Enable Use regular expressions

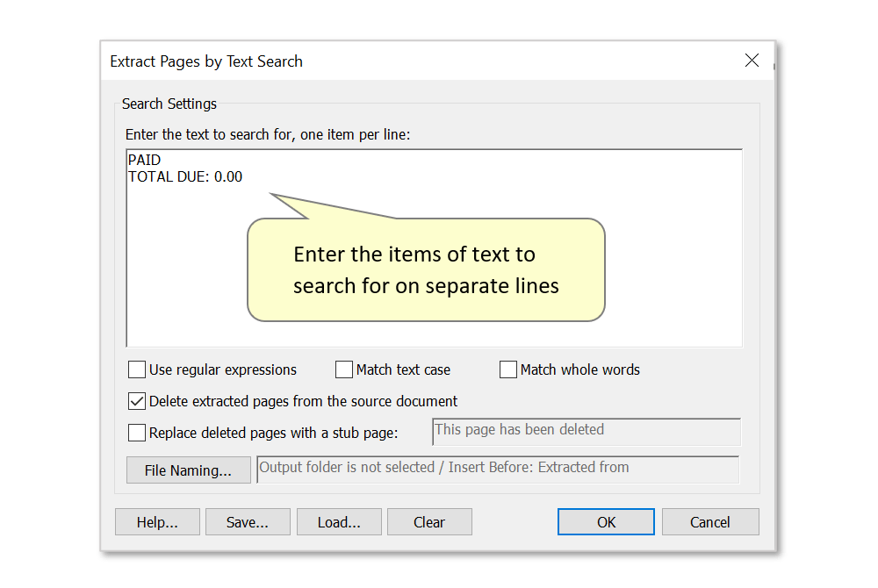[137, 369]
